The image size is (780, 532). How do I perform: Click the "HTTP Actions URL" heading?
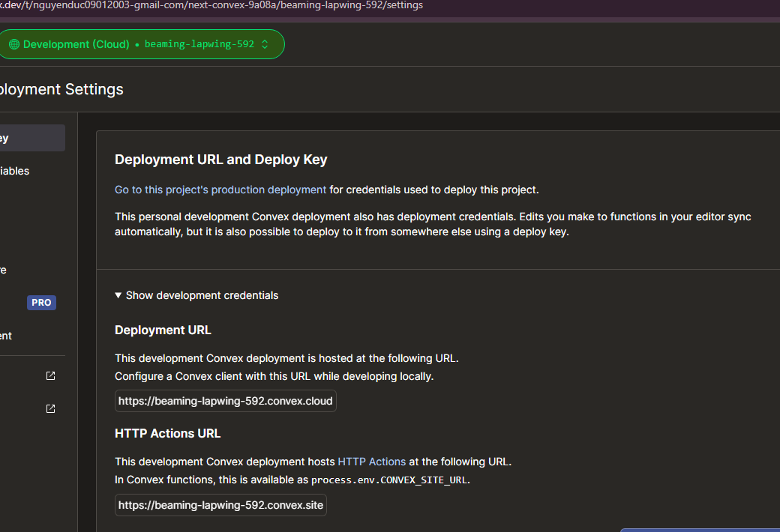click(x=168, y=434)
